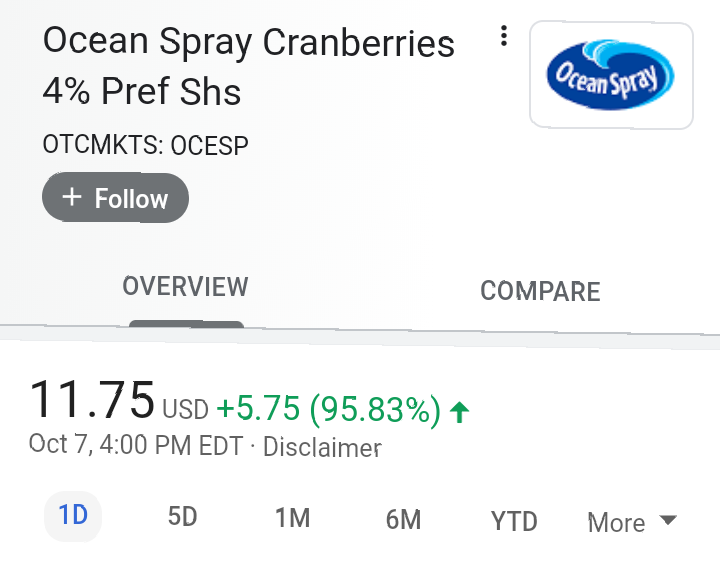Select the 5D chart range
Screen dimensions: 720x575
pyautogui.click(x=182, y=517)
